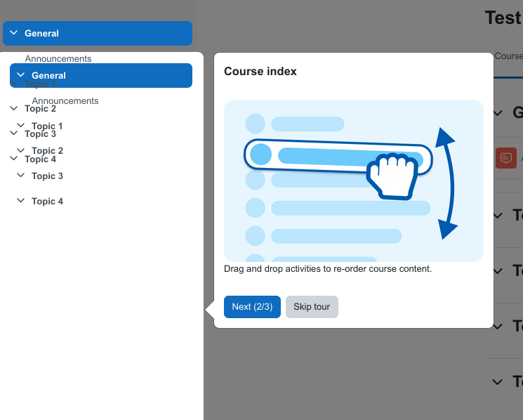Viewport: 523px width, 420px height.
Task: Click the Skip tour button
Action: point(312,307)
